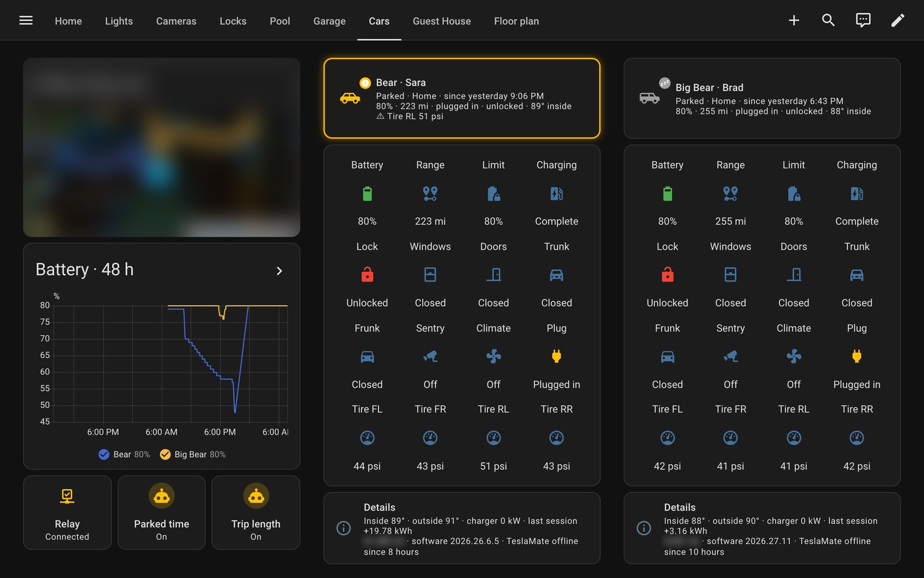Click Bear's Climate fan icon
Viewport: 924px width, 578px height.
[493, 356]
